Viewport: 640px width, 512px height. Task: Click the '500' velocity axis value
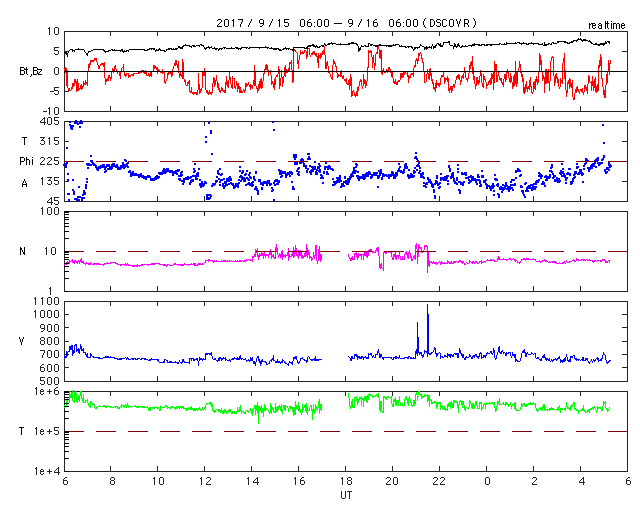[x=51, y=381]
